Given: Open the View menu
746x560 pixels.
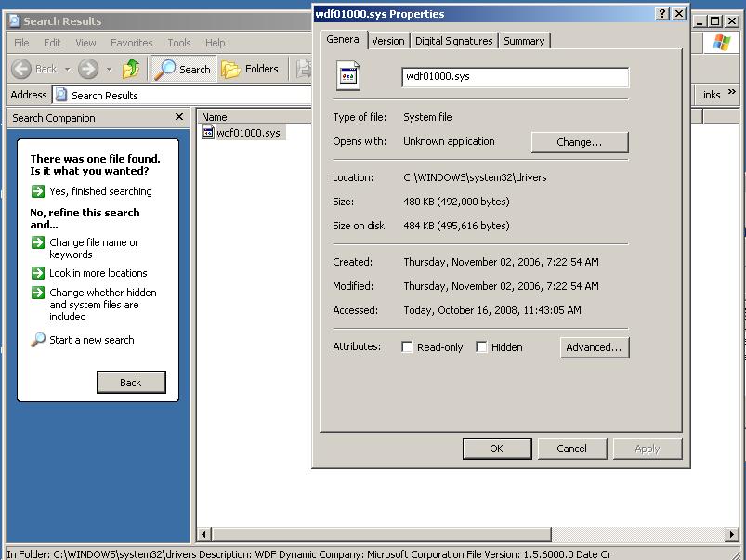Looking at the screenshot, I should (85, 43).
